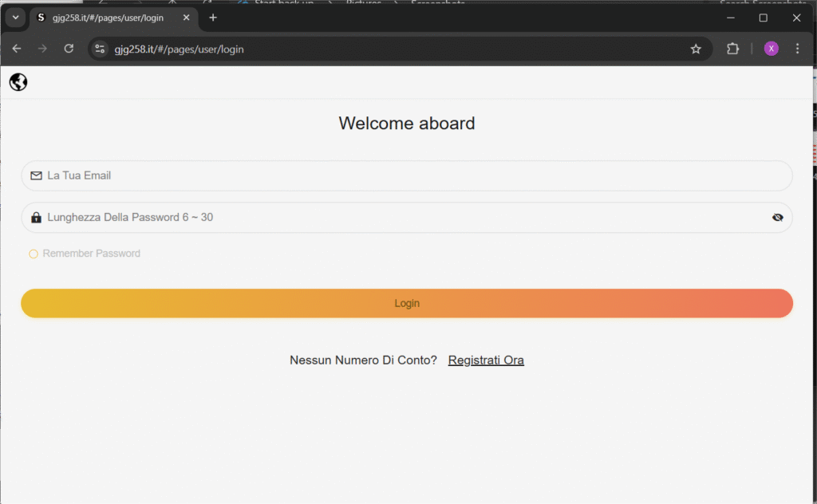The image size is (817, 504).
Task: Open the Registrati Ora link
Action: click(x=486, y=360)
